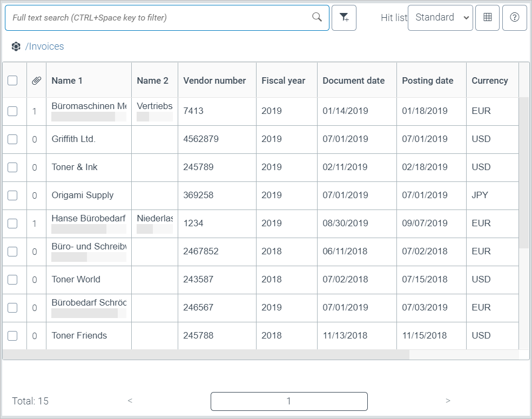
Task: Click the magnifier search icon
Action: [x=317, y=17]
